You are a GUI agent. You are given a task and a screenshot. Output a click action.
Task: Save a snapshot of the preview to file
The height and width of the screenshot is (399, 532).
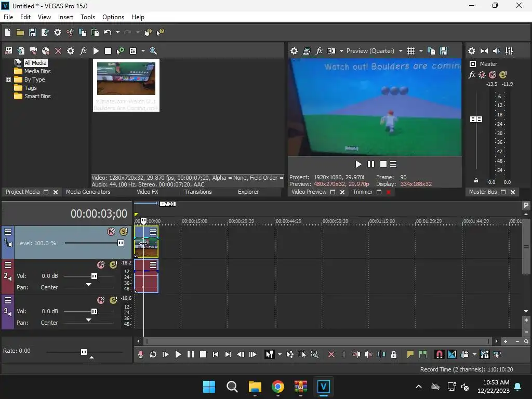point(444,51)
